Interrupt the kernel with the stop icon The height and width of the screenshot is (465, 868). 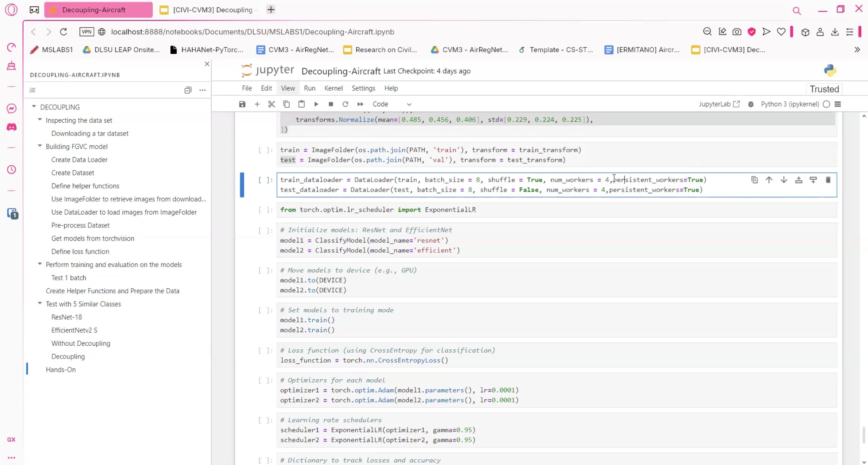click(x=331, y=104)
